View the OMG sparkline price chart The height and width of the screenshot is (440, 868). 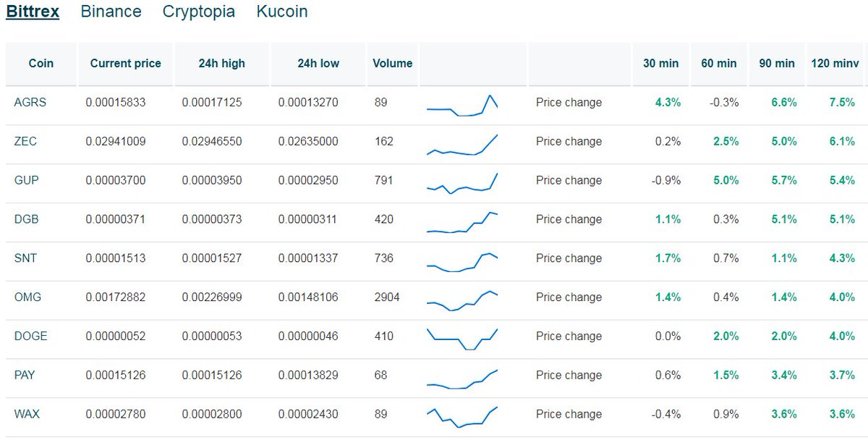coord(462,300)
